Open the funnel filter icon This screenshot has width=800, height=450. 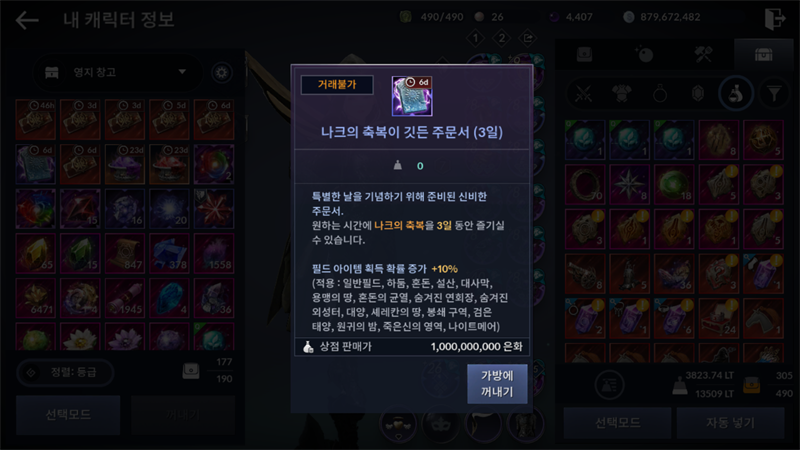pyautogui.click(x=774, y=94)
